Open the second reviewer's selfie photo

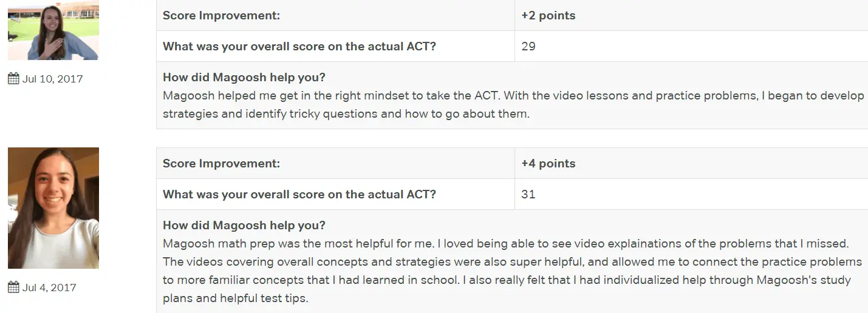53,208
